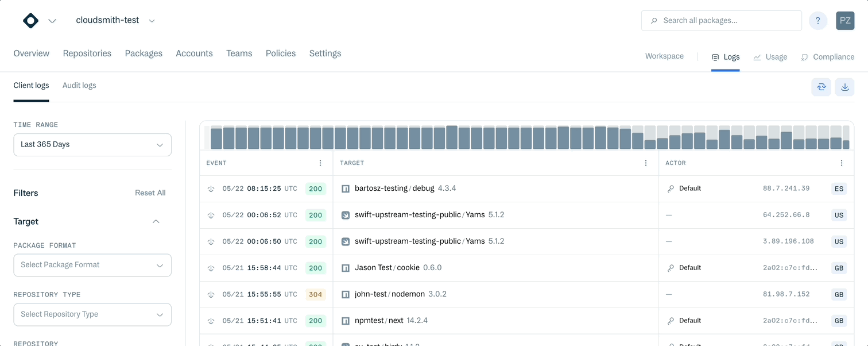Open the Select Package Format dropdown
The width and height of the screenshot is (868, 346).
(x=92, y=265)
